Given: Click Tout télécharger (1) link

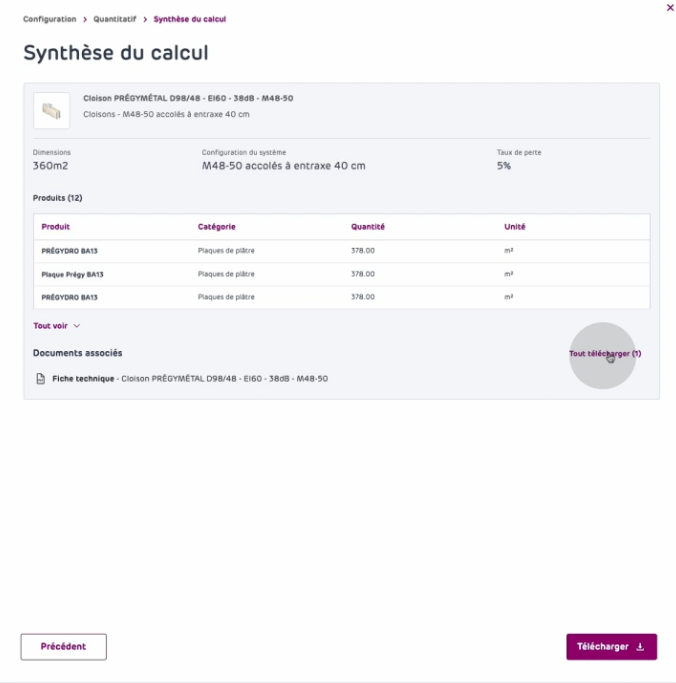Looking at the screenshot, I should [605, 354].
